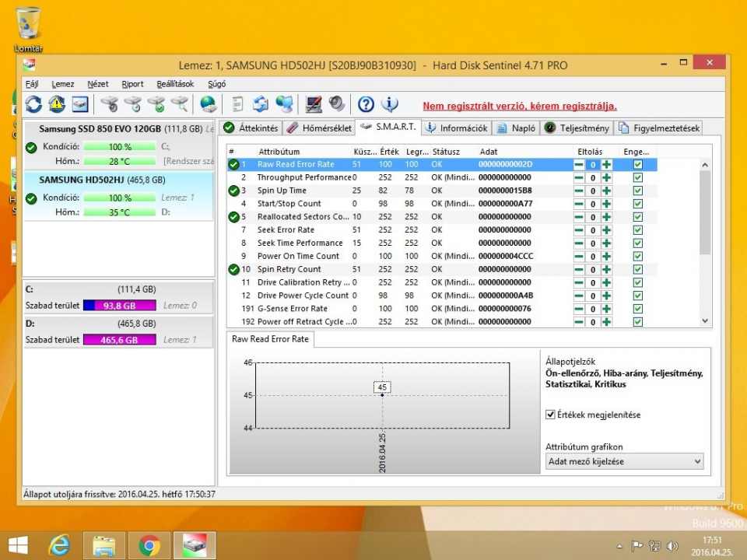This screenshot has width=747, height=560.
Task: Click the speaker sound toolbar icon
Action: coord(337,103)
